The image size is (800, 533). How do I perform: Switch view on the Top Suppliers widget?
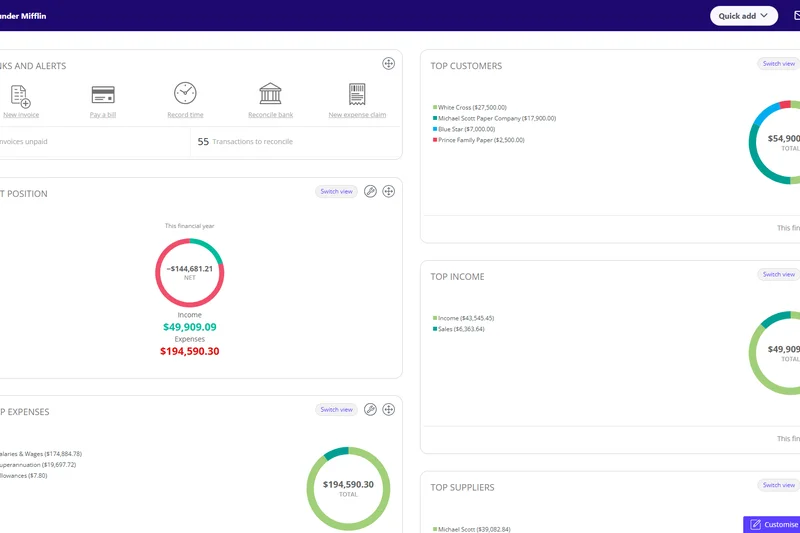pyautogui.click(x=778, y=485)
